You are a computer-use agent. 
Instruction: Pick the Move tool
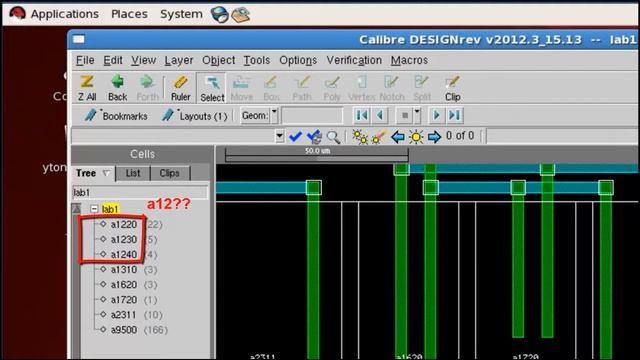[242, 88]
